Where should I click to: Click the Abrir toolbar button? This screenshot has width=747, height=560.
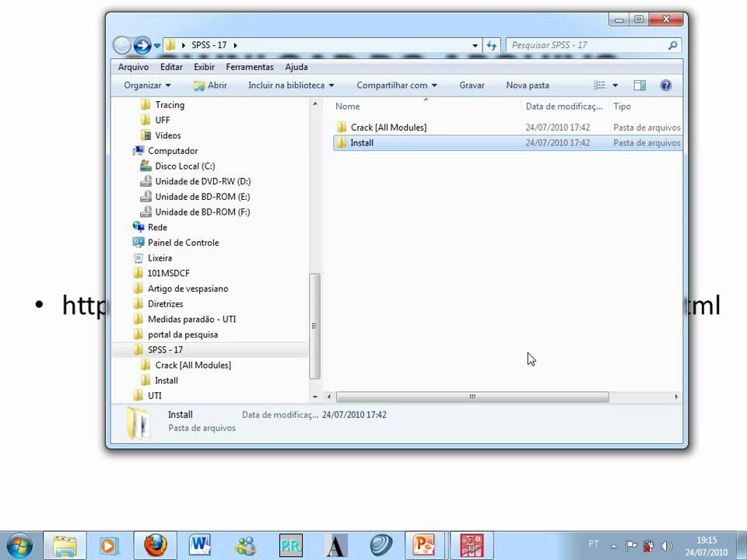point(210,86)
